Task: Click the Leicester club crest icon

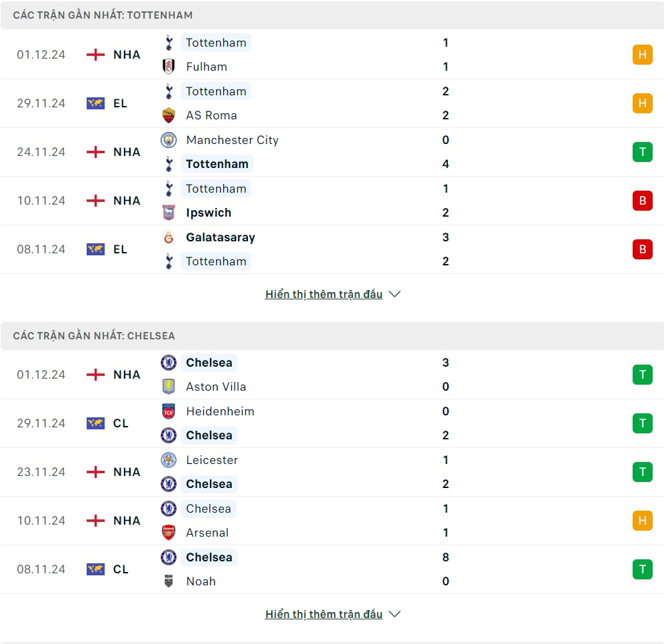Action: 169,460
